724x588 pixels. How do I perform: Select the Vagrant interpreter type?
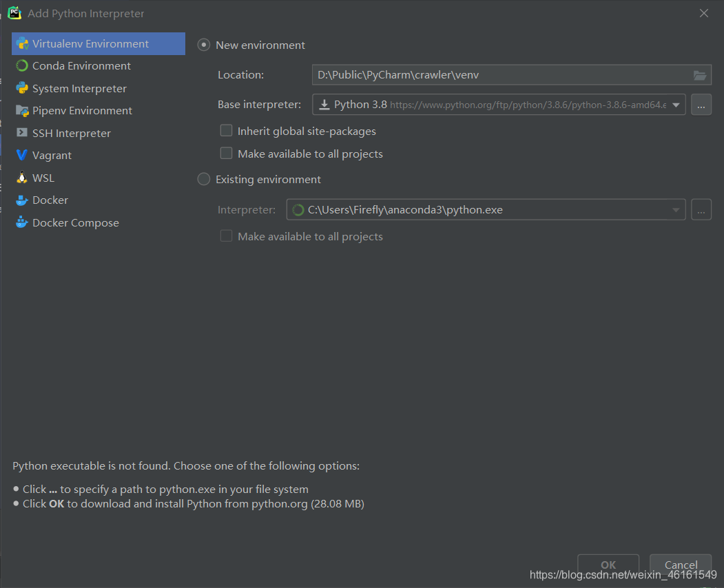click(99, 155)
